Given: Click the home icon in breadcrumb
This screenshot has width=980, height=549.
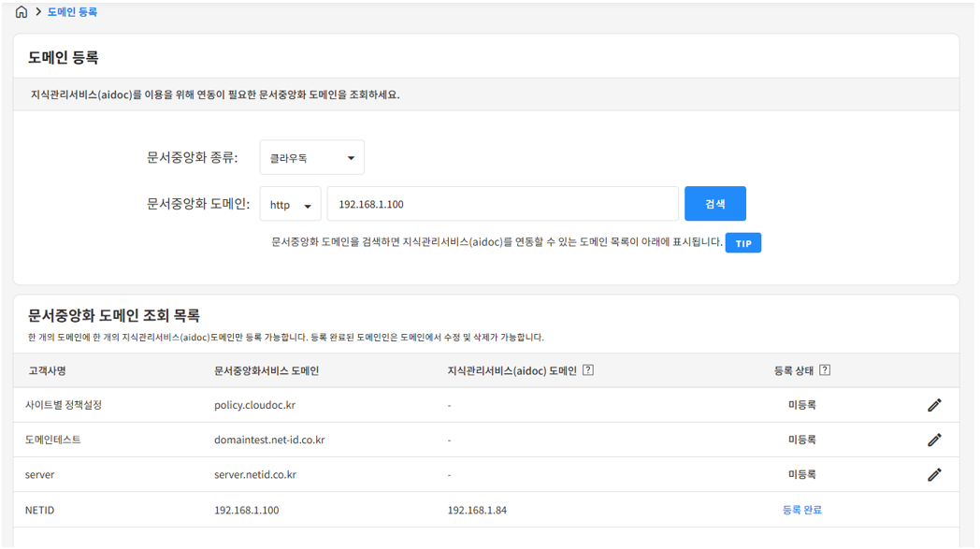Looking at the screenshot, I should 22,12.
